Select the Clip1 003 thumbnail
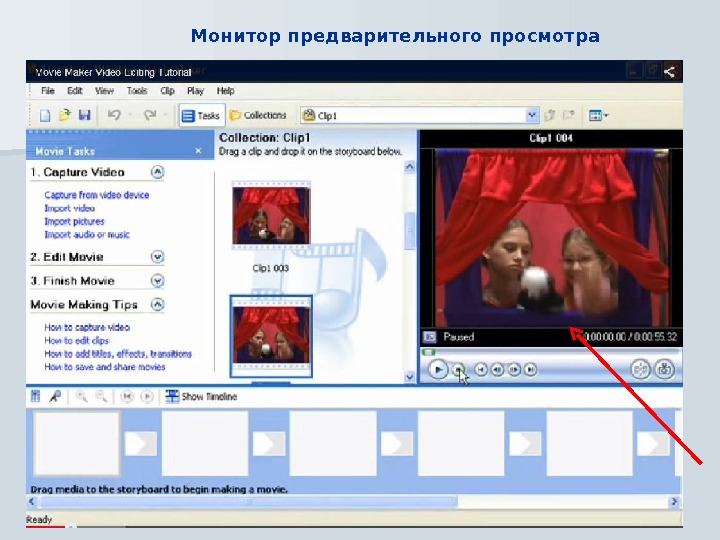Image resolution: width=720 pixels, height=540 pixels. click(271, 215)
